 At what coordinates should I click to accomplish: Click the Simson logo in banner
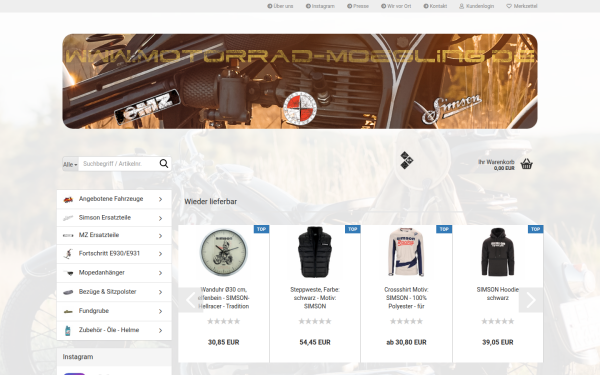tap(452, 109)
